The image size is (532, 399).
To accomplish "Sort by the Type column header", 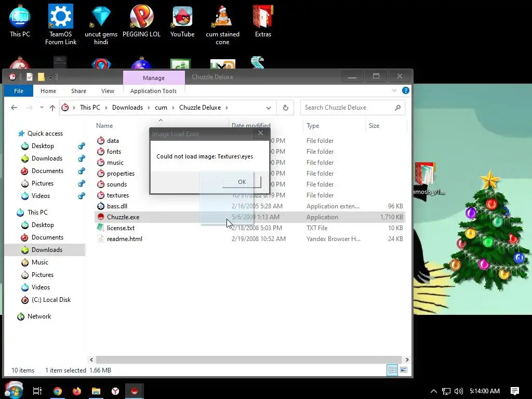I will coord(313,126).
